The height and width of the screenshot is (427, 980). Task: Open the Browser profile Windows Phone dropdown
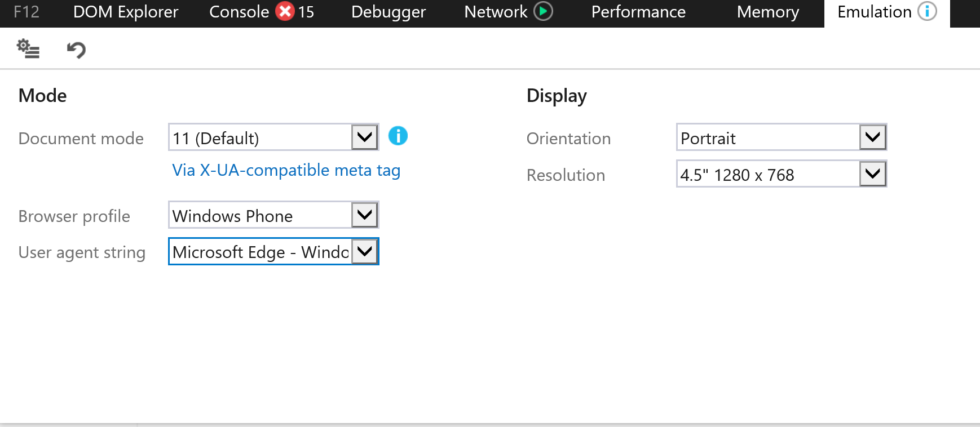[x=273, y=215]
